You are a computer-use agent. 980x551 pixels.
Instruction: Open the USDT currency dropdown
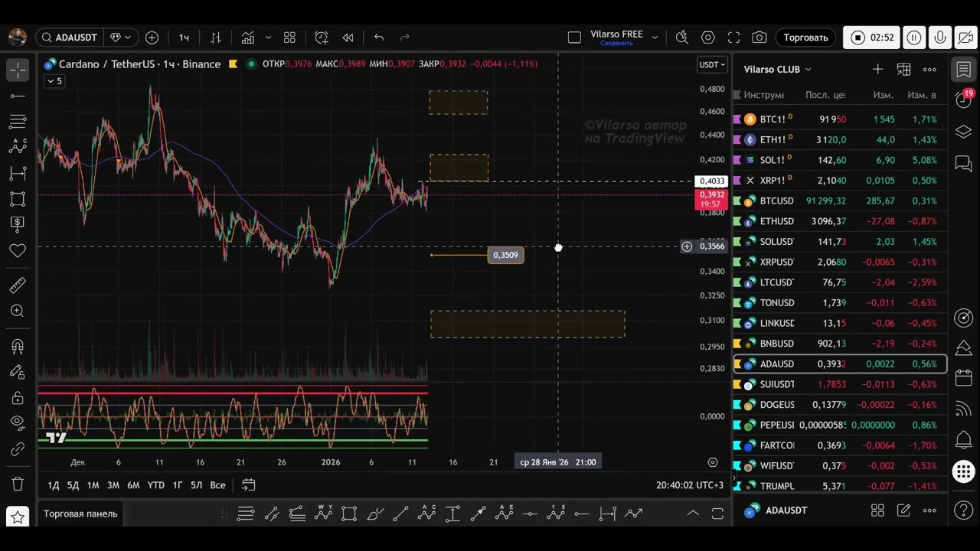(712, 65)
